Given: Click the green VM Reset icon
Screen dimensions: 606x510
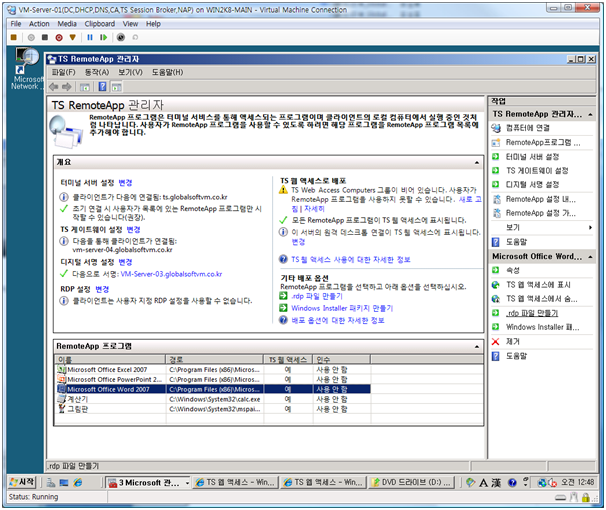Looking at the screenshot, I should (103, 37).
